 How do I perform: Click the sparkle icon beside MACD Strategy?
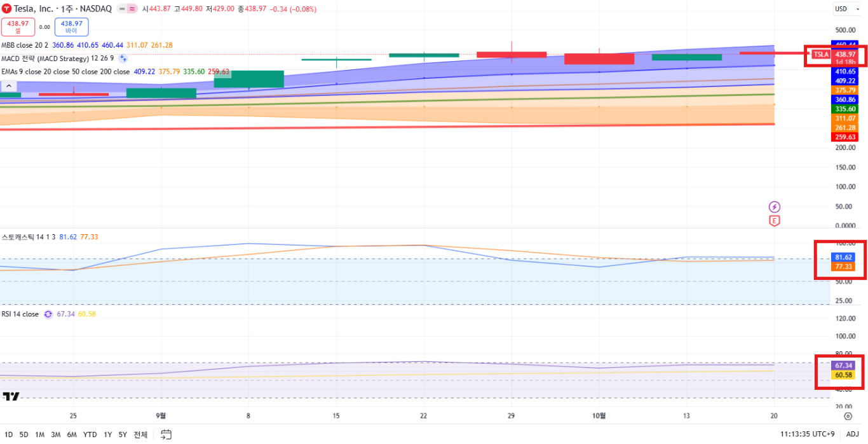(123, 59)
